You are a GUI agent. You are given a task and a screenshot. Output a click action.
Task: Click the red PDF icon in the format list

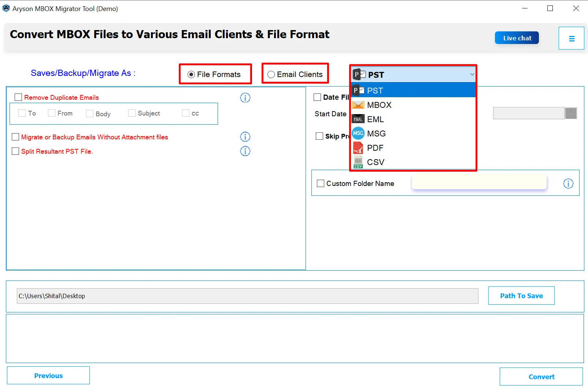point(358,147)
